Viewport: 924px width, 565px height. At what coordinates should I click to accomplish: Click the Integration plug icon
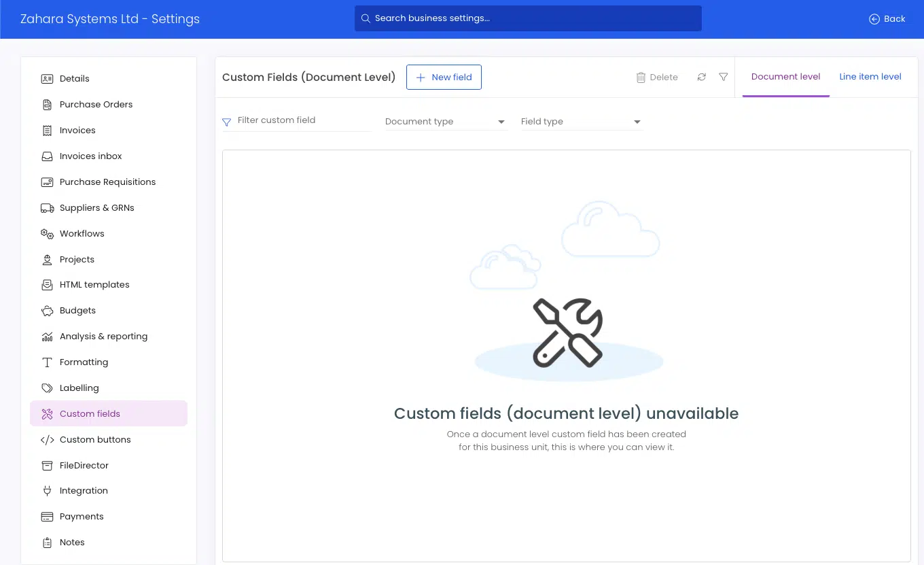tap(47, 491)
